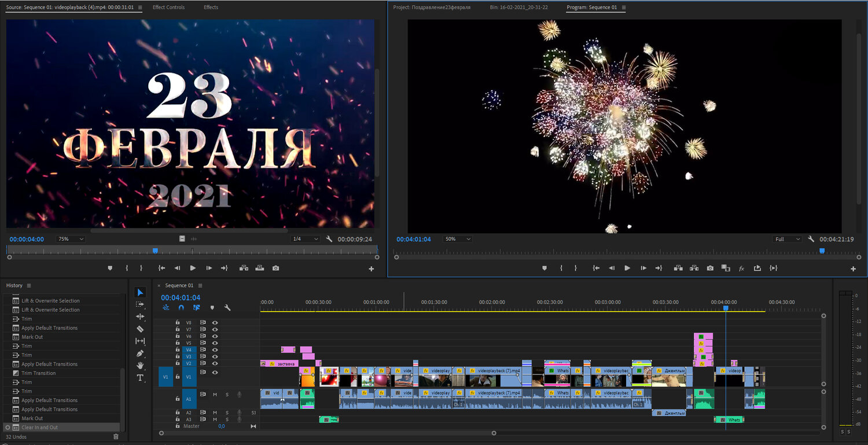
Task: Click Extract button in Program monitor
Action: click(694, 268)
